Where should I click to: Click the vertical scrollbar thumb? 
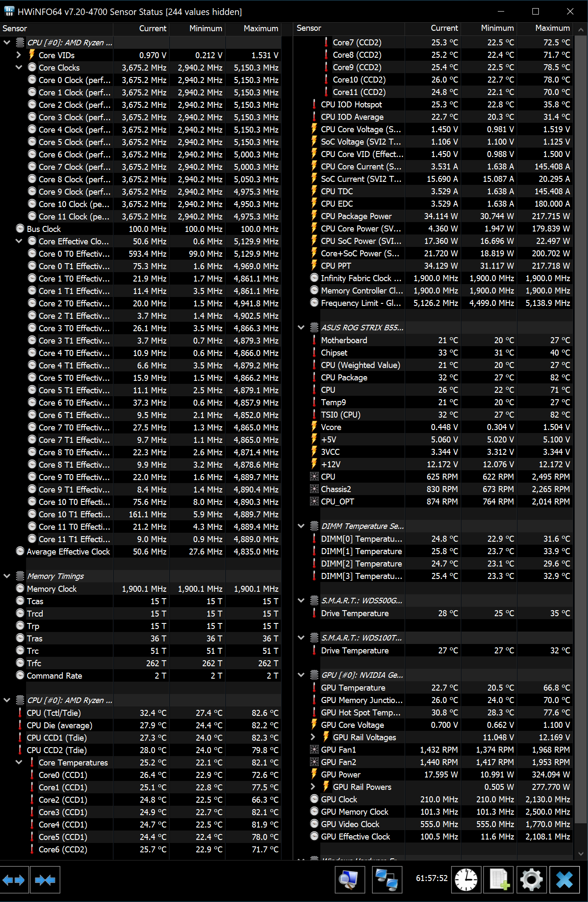point(580,429)
